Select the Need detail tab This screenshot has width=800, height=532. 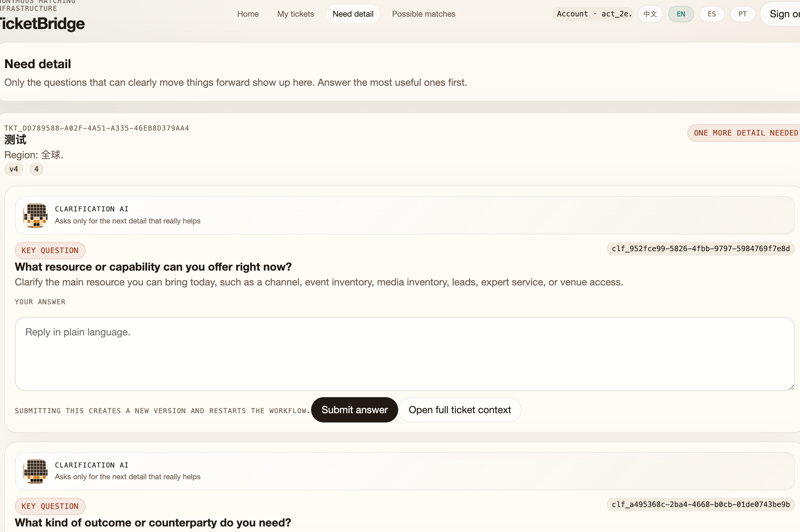pos(352,14)
